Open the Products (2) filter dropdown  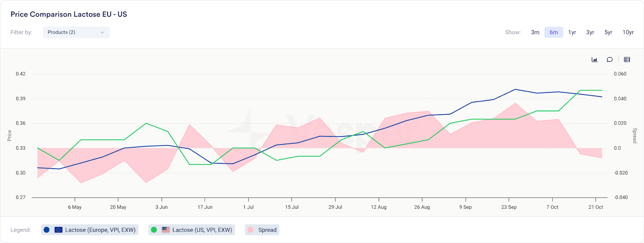pyautogui.click(x=76, y=32)
